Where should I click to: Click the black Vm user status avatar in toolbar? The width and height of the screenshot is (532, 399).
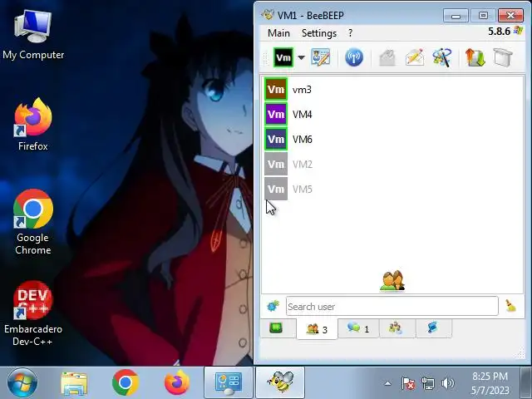283,57
